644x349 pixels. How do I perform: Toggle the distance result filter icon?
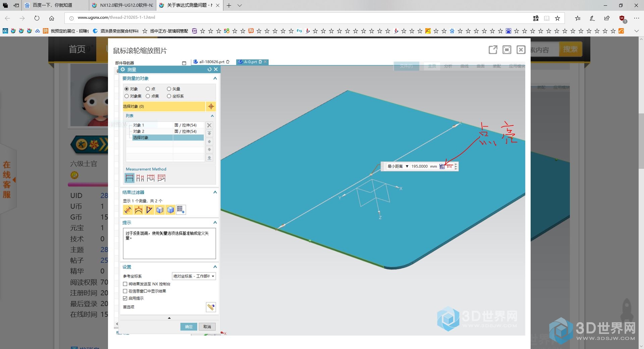pyautogui.click(x=128, y=210)
